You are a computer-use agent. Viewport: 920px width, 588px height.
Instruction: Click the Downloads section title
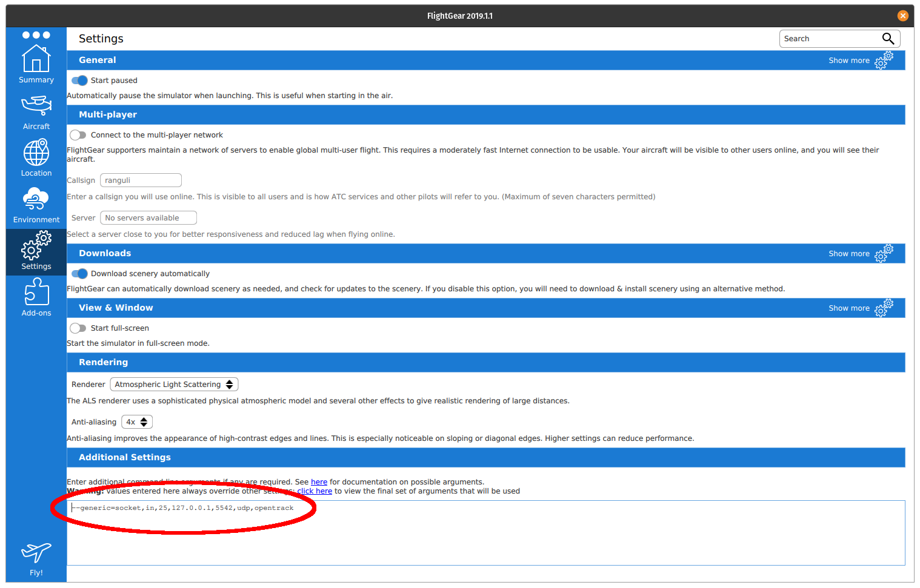[105, 253]
